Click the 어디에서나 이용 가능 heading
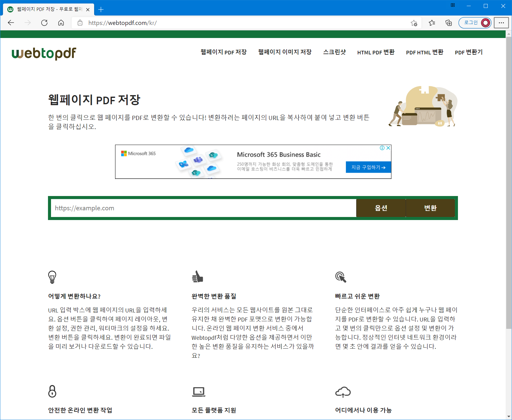512x420 pixels. pyautogui.click(x=363, y=410)
